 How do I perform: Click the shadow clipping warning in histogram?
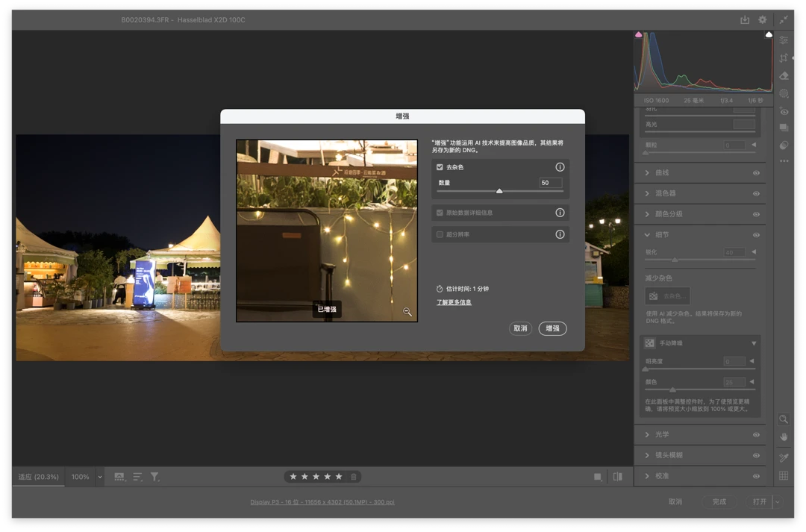638,34
